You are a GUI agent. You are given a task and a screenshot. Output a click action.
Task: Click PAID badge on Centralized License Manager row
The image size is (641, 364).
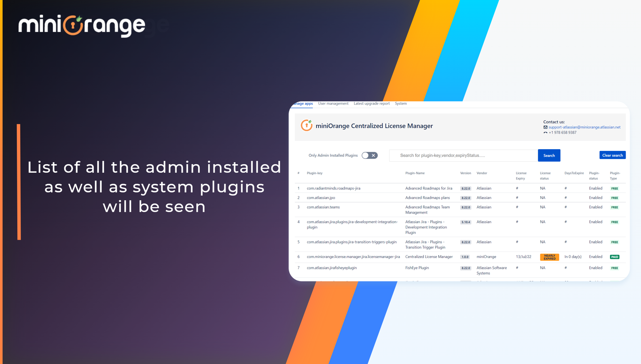(614, 257)
